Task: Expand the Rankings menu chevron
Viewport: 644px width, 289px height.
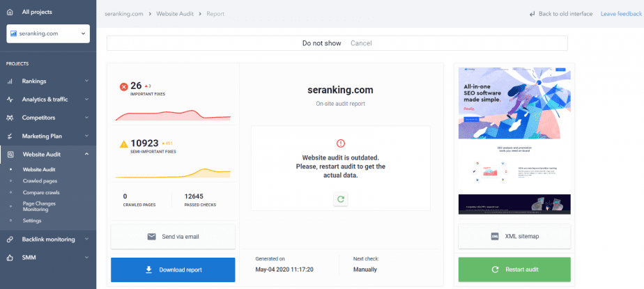Action: 86,81
